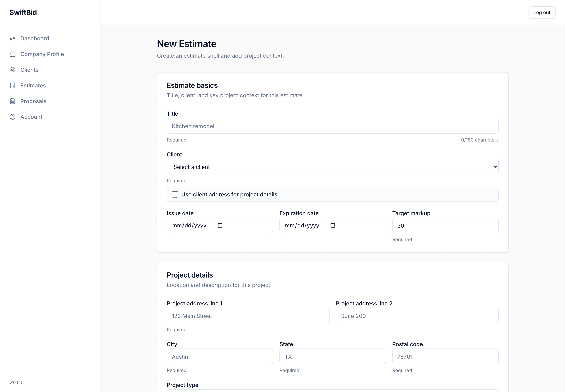
Task: Open the Expiration date calendar picker icon
Action: 333,225
